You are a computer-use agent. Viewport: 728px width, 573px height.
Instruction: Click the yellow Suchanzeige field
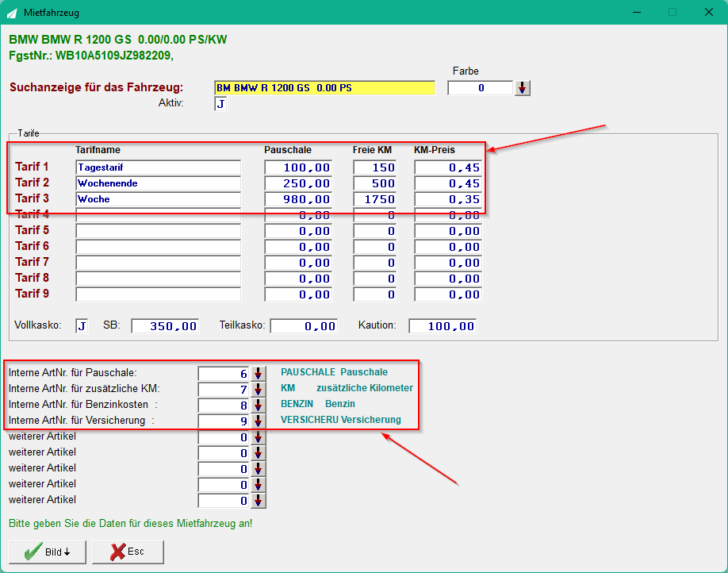[x=325, y=88]
